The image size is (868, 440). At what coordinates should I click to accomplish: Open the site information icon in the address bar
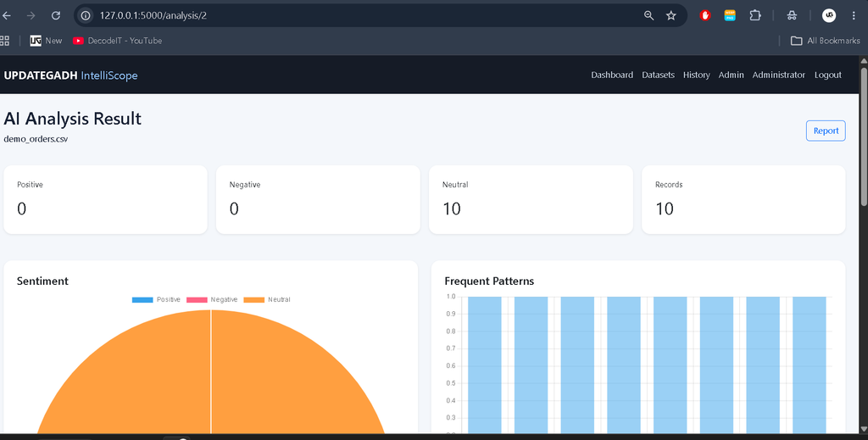click(86, 15)
